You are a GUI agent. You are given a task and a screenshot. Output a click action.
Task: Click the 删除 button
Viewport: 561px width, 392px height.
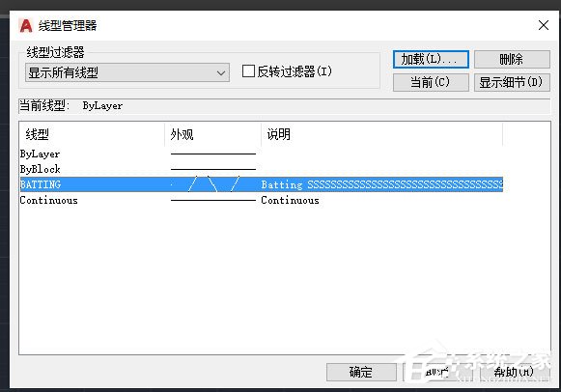pyautogui.click(x=512, y=59)
